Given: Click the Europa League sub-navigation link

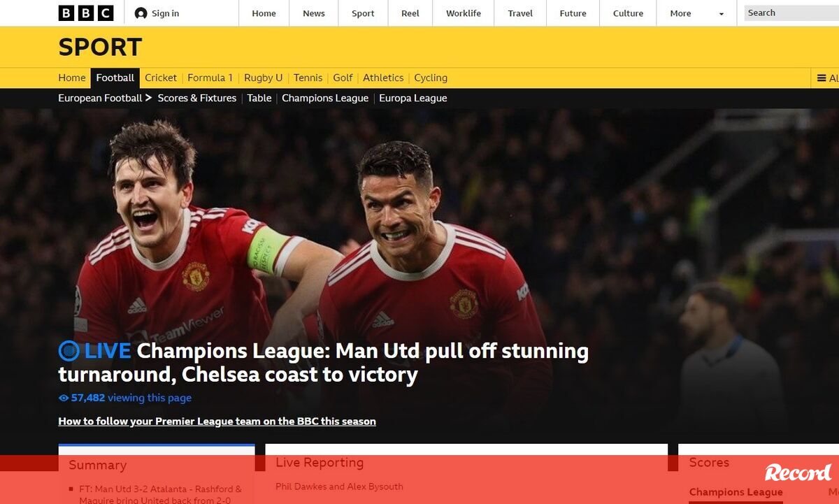Looking at the screenshot, I should [413, 98].
